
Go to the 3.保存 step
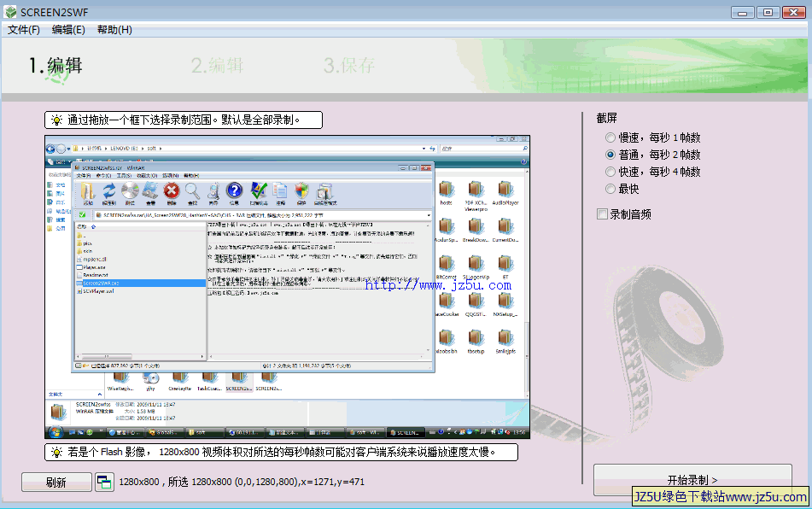coord(349,66)
